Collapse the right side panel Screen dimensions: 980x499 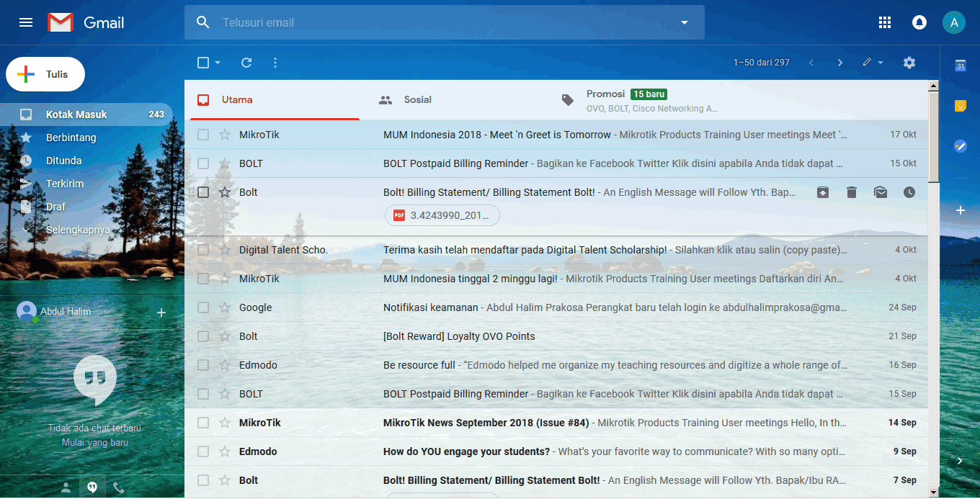[x=960, y=460]
